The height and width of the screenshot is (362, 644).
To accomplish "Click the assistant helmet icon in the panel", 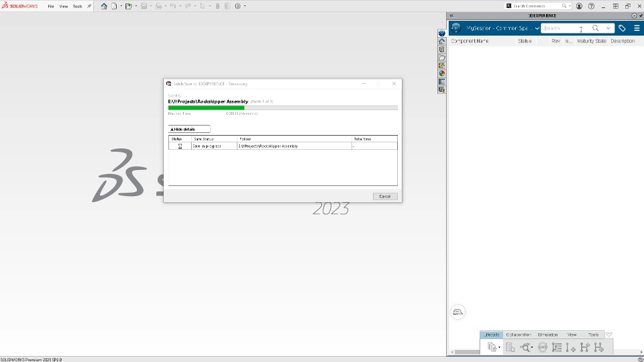I will coord(458,312).
